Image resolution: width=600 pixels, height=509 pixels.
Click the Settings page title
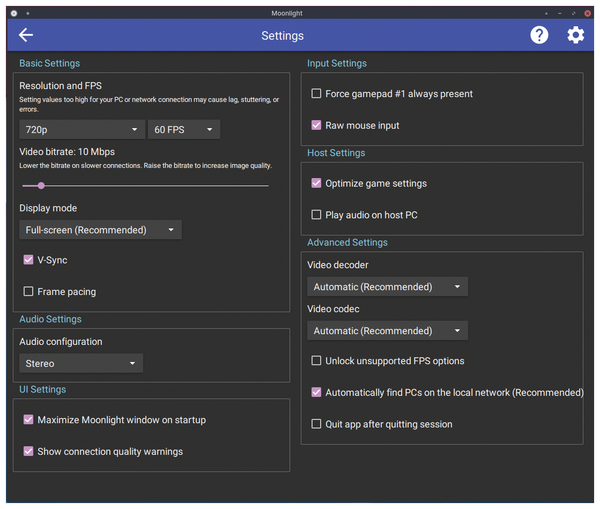(x=282, y=36)
